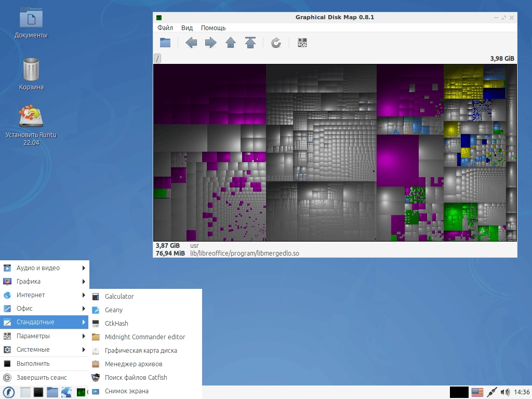The height and width of the screenshot is (399, 532).
Task: Launch Установить Runtu 22.04 installer
Action: pyautogui.click(x=31, y=125)
